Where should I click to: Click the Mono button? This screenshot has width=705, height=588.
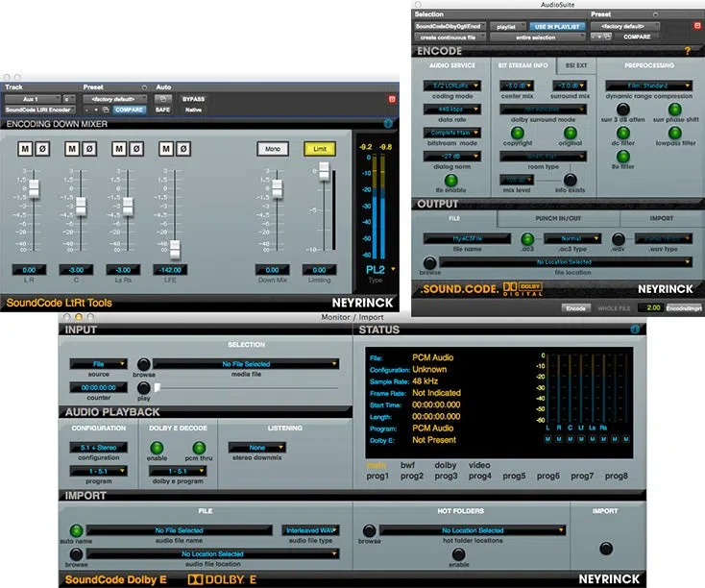pos(273,149)
